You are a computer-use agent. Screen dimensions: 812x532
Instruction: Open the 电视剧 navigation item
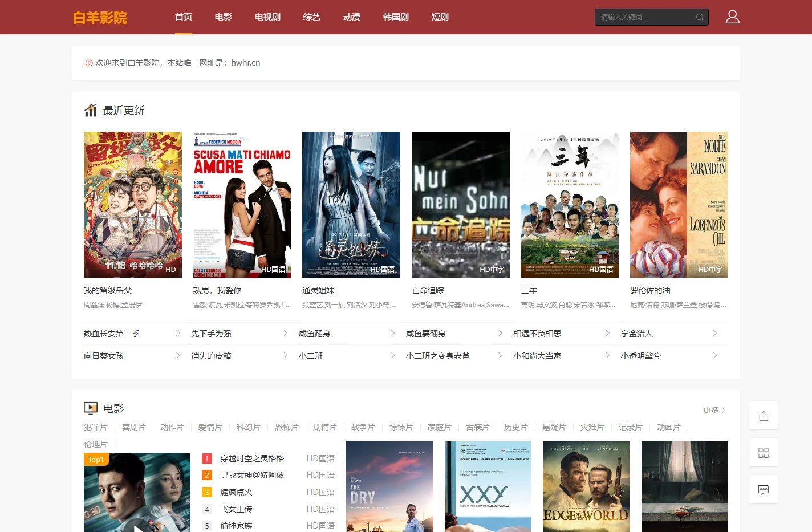(x=267, y=17)
